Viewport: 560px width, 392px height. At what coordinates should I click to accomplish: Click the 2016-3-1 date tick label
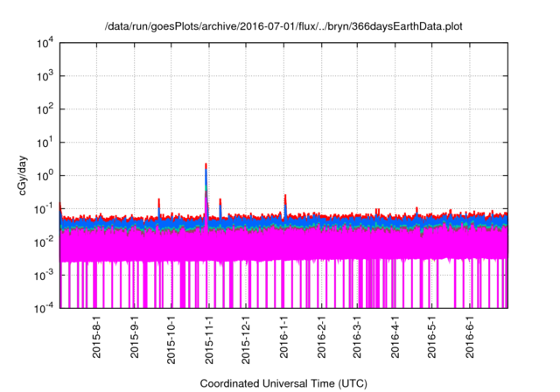click(357, 337)
